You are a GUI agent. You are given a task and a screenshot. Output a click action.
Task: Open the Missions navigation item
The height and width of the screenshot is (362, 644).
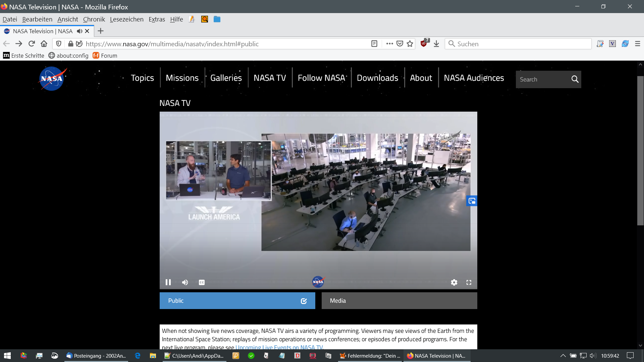tap(182, 78)
